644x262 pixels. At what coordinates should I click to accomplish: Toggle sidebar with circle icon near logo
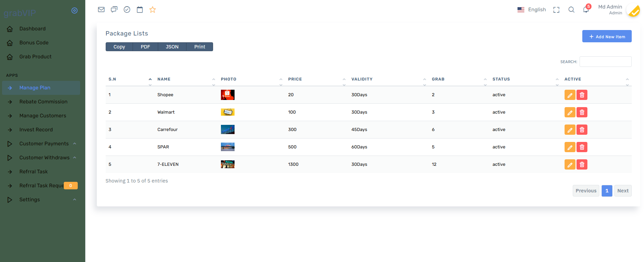click(x=74, y=11)
